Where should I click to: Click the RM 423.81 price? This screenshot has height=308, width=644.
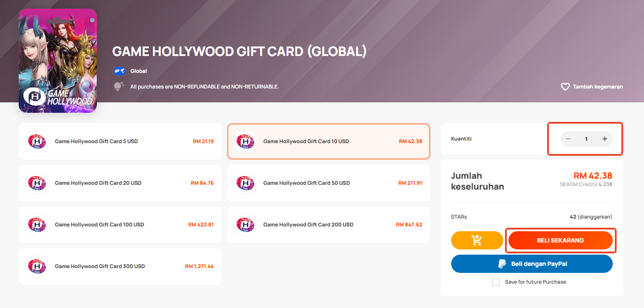coord(201,225)
